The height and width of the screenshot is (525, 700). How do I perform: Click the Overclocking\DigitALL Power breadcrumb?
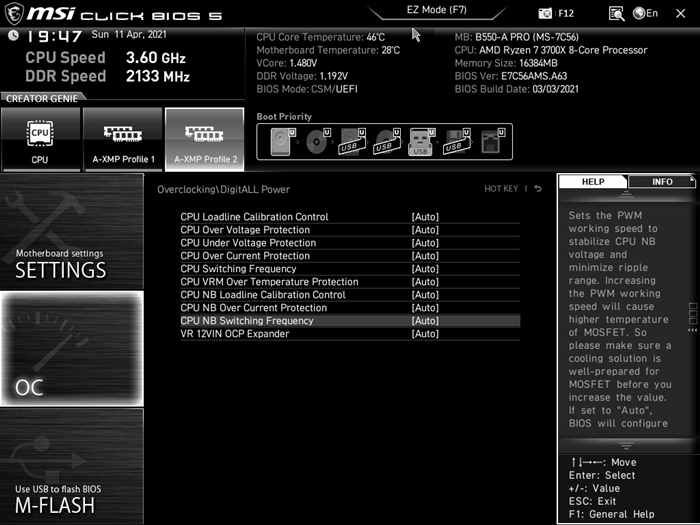pos(224,189)
